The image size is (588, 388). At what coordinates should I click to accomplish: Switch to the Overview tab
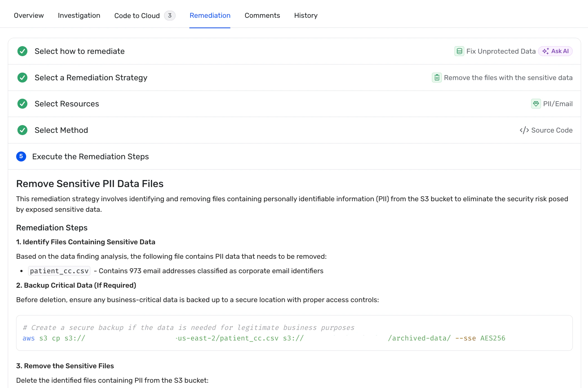click(29, 16)
